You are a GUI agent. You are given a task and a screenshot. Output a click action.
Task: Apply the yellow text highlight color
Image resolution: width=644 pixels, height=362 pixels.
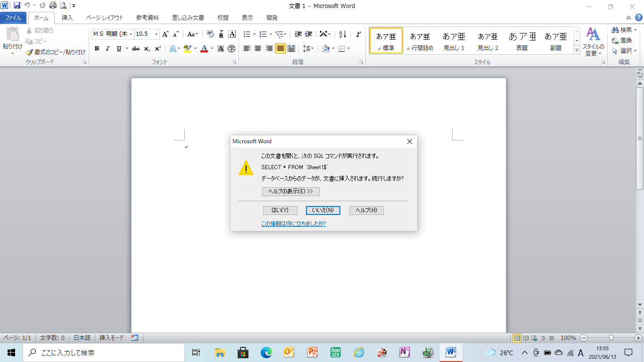187,49
